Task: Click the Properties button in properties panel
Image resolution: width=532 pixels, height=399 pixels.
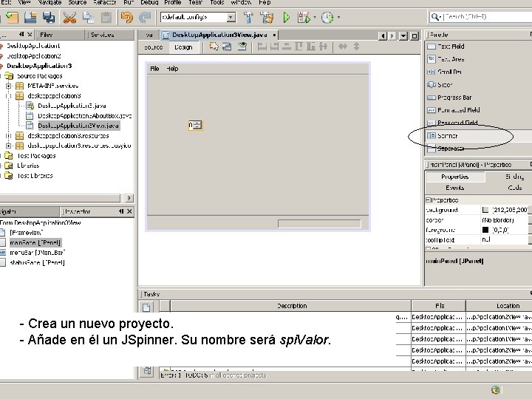Action: pyautogui.click(x=455, y=177)
